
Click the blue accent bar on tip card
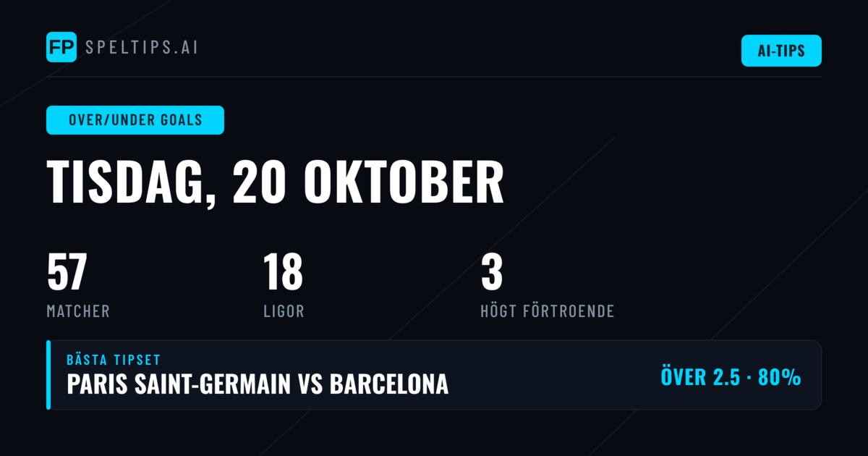[48, 375]
